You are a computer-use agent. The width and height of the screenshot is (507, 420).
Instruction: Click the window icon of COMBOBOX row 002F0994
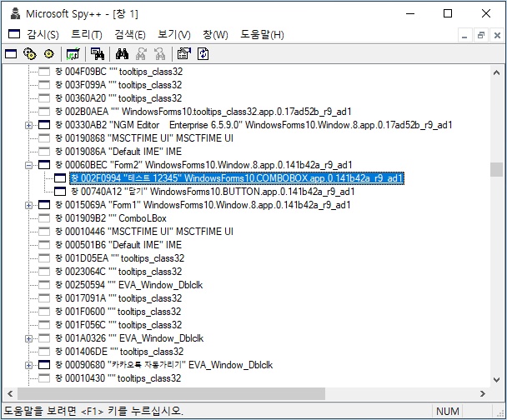tap(60, 178)
